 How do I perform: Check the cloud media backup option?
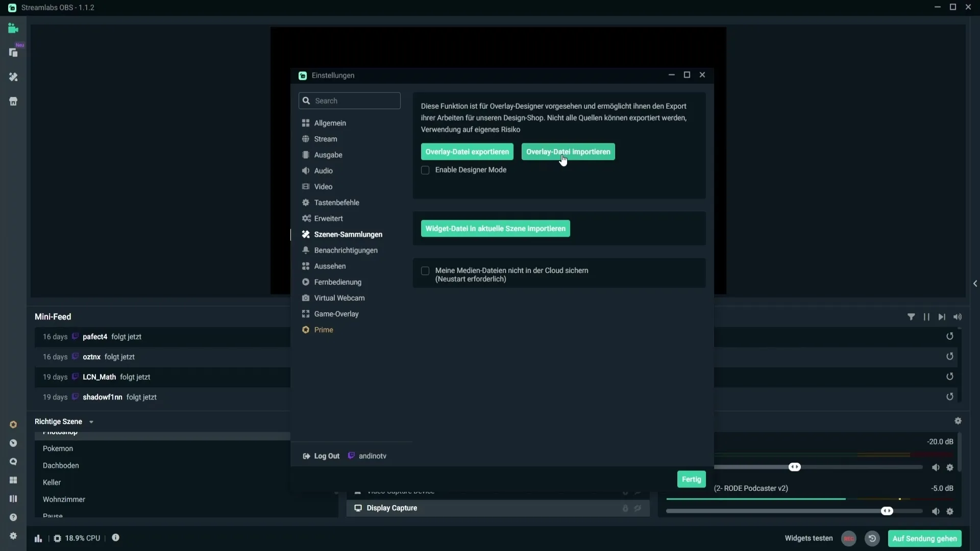tap(425, 270)
